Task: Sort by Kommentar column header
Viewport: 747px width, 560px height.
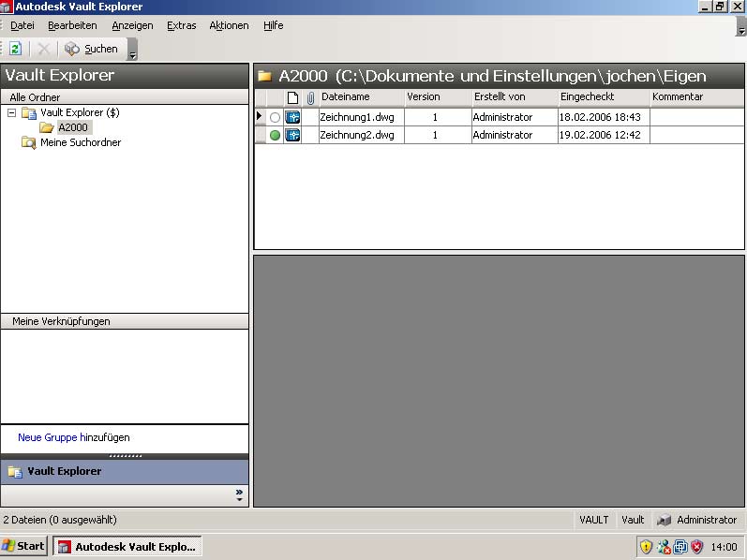Action: tap(697, 97)
